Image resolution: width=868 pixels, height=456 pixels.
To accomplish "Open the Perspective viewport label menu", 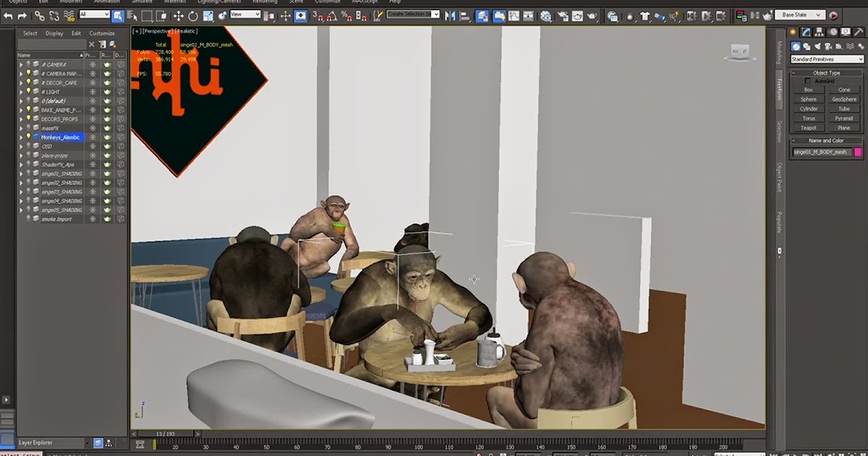I will (x=159, y=31).
